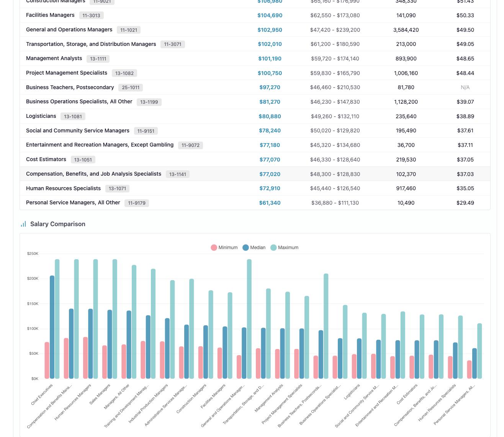This screenshot has width=504, height=437.
Task: Open Human Resources Specialists in the table
Action: pyautogui.click(x=63, y=188)
